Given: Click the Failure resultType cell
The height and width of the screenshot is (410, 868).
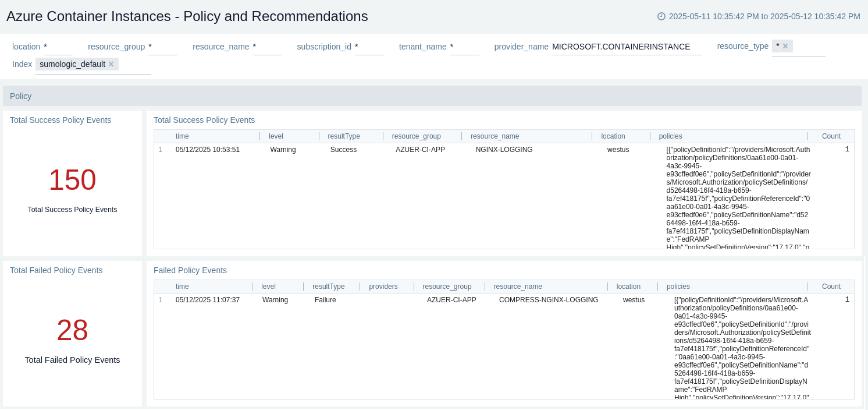Looking at the screenshot, I should pos(325,300).
